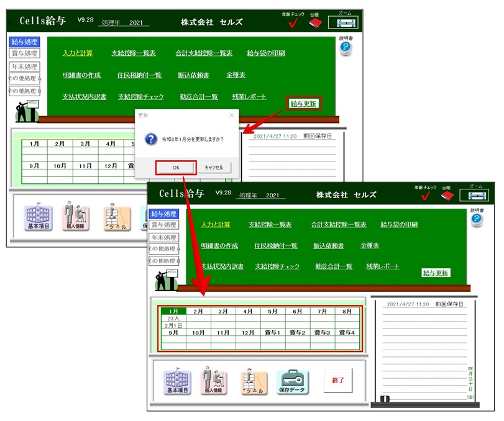The height and width of the screenshot is (421, 504).
Task: Open 勤怠合計一覧 link in front window
Action: click(x=334, y=266)
